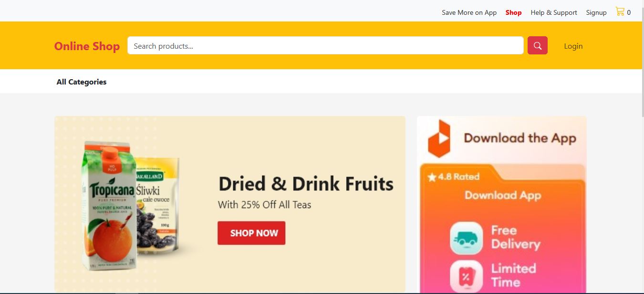Click the limited time coupon icon
This screenshot has width=644, height=294.
point(467,276)
